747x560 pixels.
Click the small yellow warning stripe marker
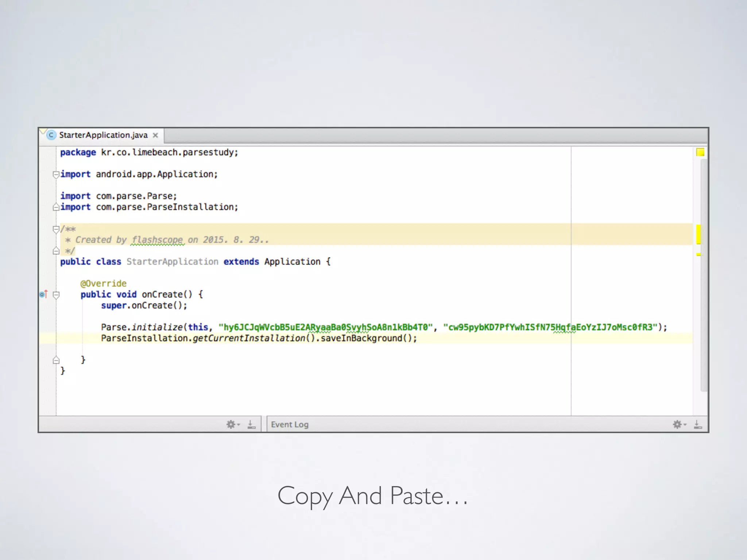point(698,254)
